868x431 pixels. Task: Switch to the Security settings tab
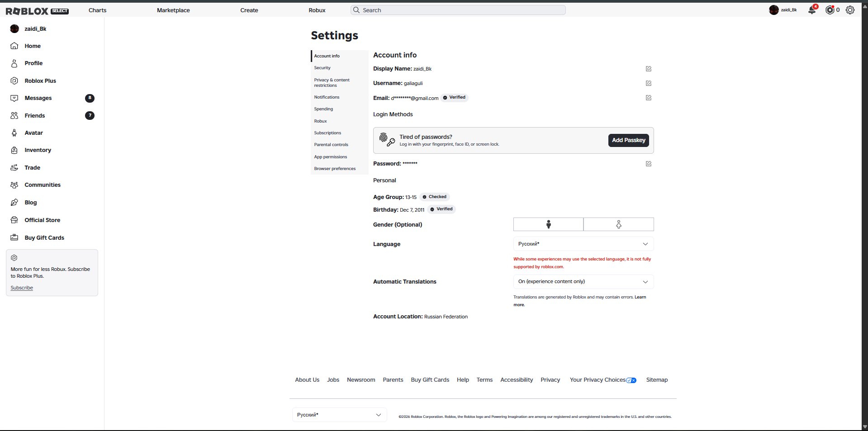pyautogui.click(x=340, y=68)
